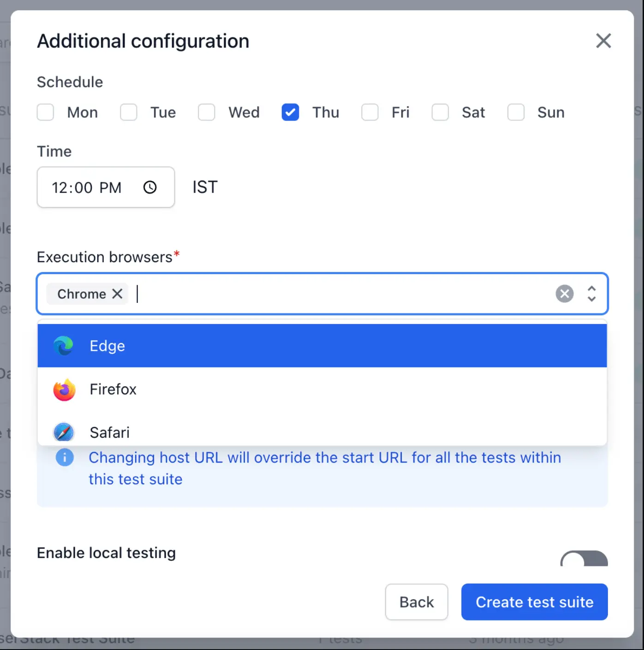The height and width of the screenshot is (650, 644).
Task: Select Firefox from the browser list
Action: [x=322, y=389]
